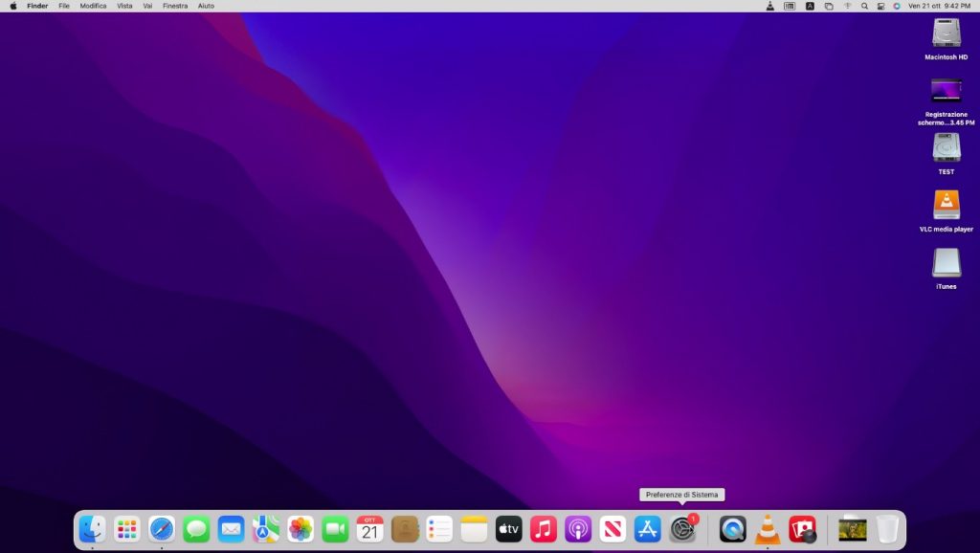
Task: Open Preferenze di Sistema in Dock
Action: tap(682, 528)
